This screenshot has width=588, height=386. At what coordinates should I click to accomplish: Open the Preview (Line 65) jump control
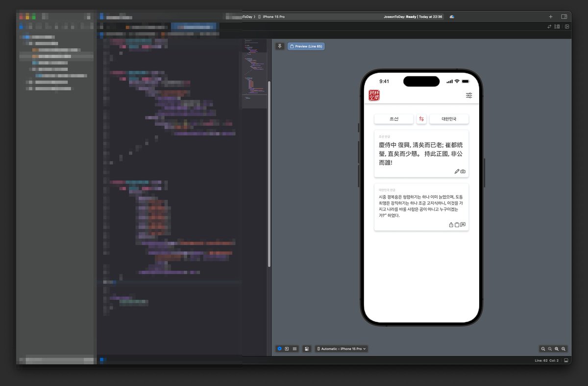pyautogui.click(x=306, y=46)
